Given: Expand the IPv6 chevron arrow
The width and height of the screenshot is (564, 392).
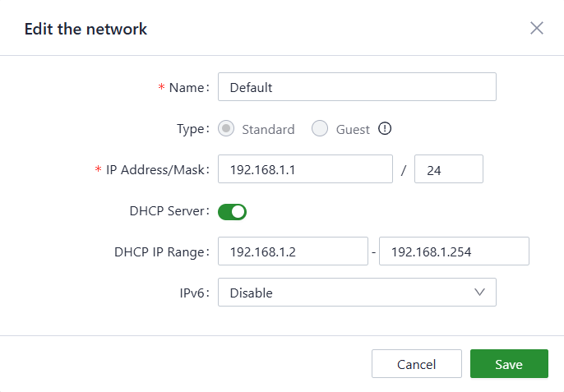Looking at the screenshot, I should [x=480, y=293].
